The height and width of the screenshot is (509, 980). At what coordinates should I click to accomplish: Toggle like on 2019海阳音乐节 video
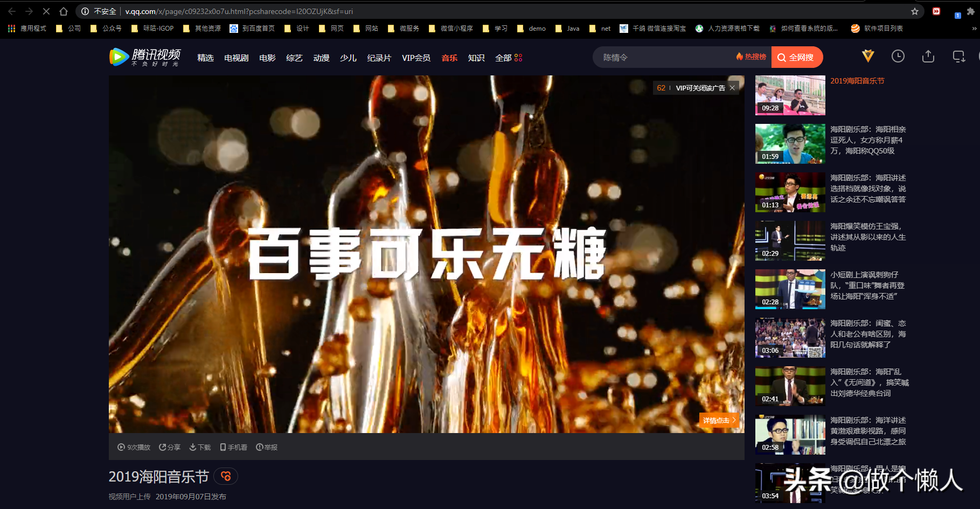[x=226, y=476]
